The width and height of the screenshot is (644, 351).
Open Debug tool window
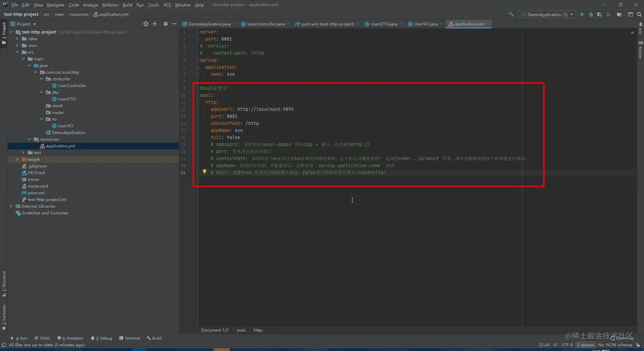[x=101, y=338]
